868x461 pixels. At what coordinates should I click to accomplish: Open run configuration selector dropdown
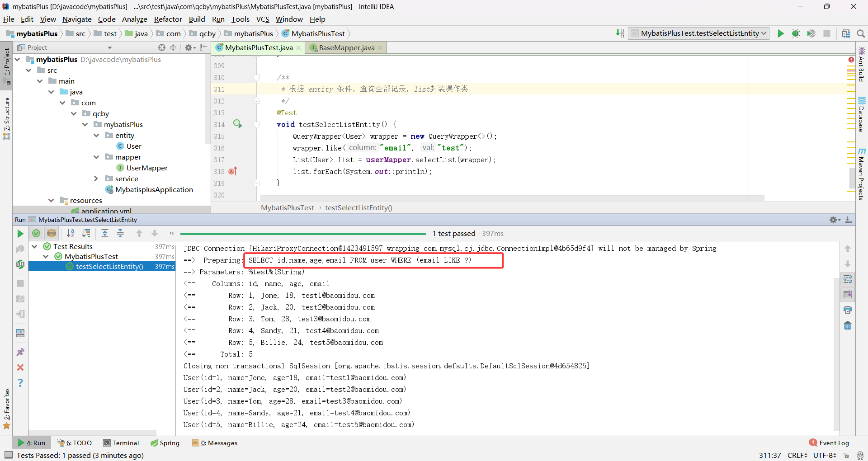pyautogui.click(x=699, y=33)
